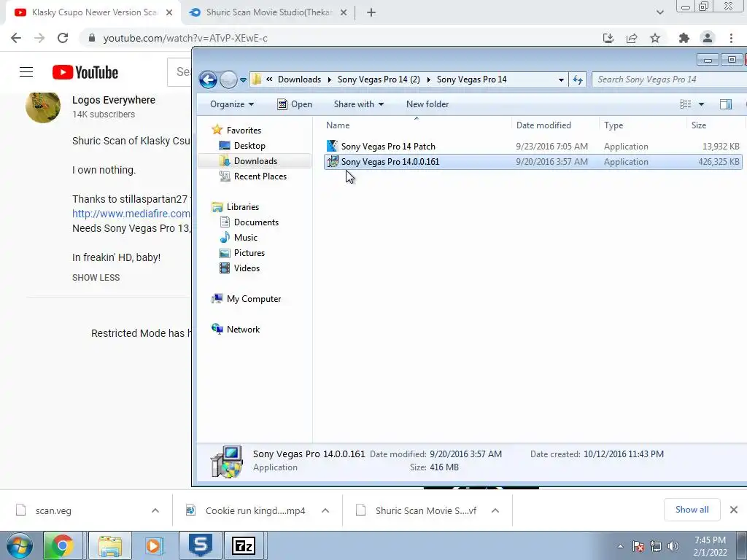Screen dimensions: 747x560
Task: Click the Explorer forward navigation arrow
Action: 228,79
